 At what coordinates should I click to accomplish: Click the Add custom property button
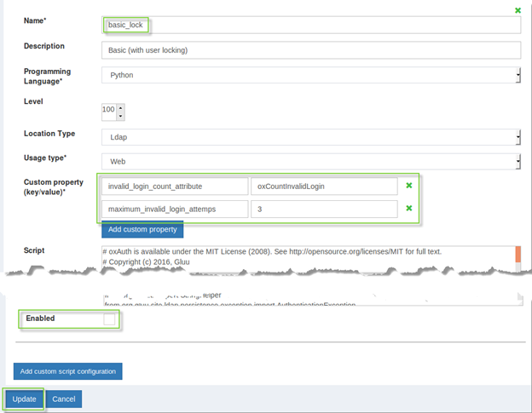142,230
